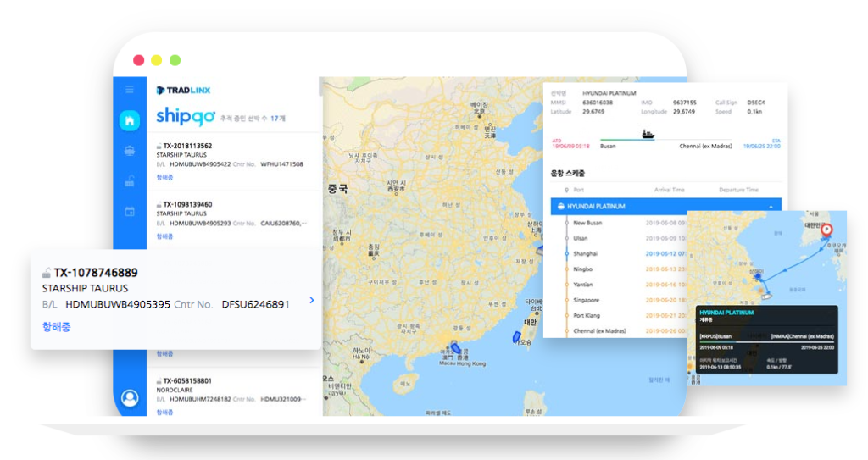Click B/L number HDMUBUHM7248182

coord(200,399)
